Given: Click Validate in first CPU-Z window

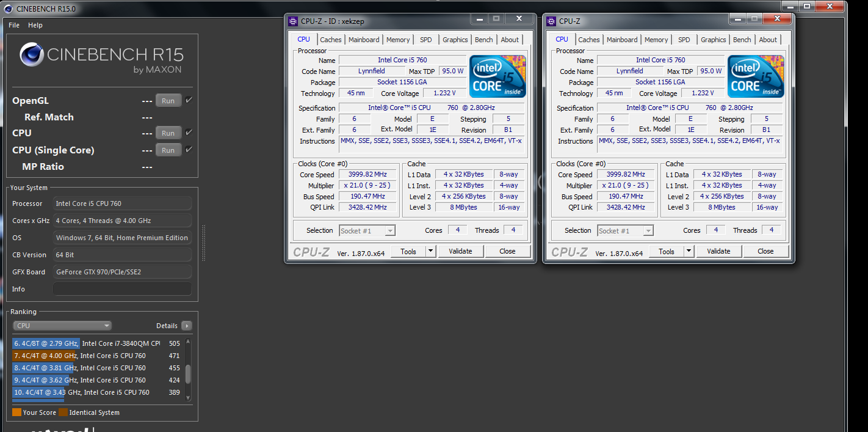Looking at the screenshot, I should [460, 251].
